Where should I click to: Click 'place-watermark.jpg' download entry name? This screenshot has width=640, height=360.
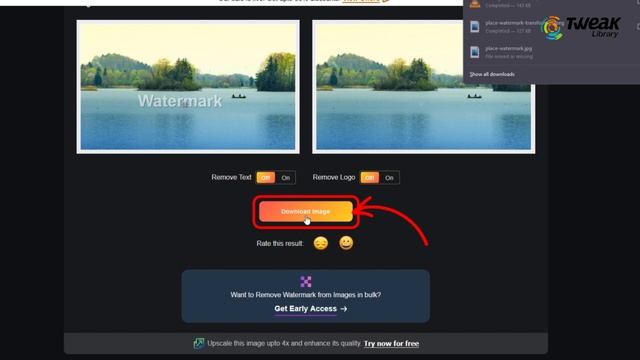tap(509, 49)
